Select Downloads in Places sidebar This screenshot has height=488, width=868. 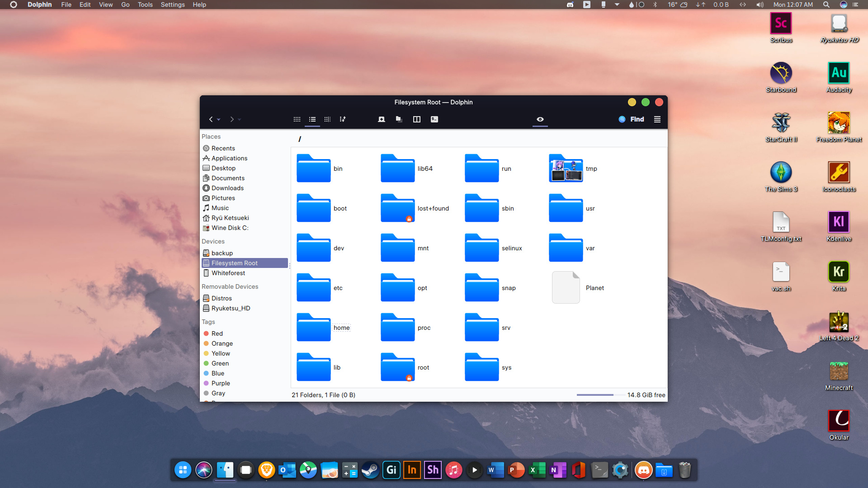[227, 188]
